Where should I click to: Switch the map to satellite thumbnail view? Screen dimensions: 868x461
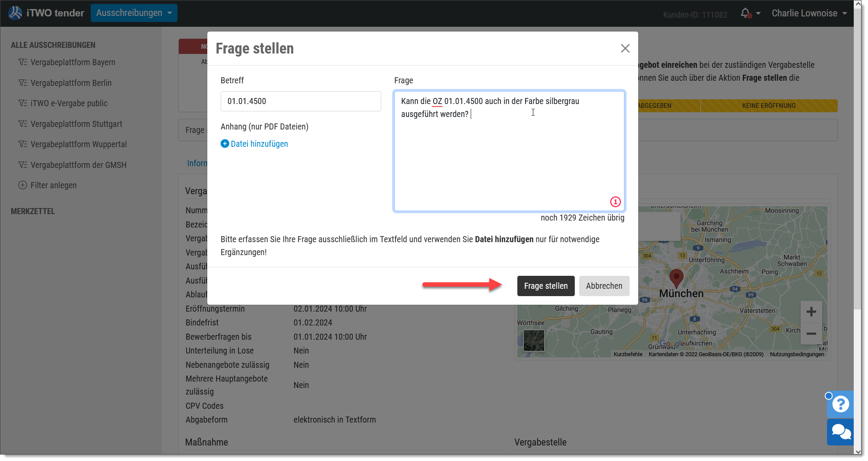534,341
